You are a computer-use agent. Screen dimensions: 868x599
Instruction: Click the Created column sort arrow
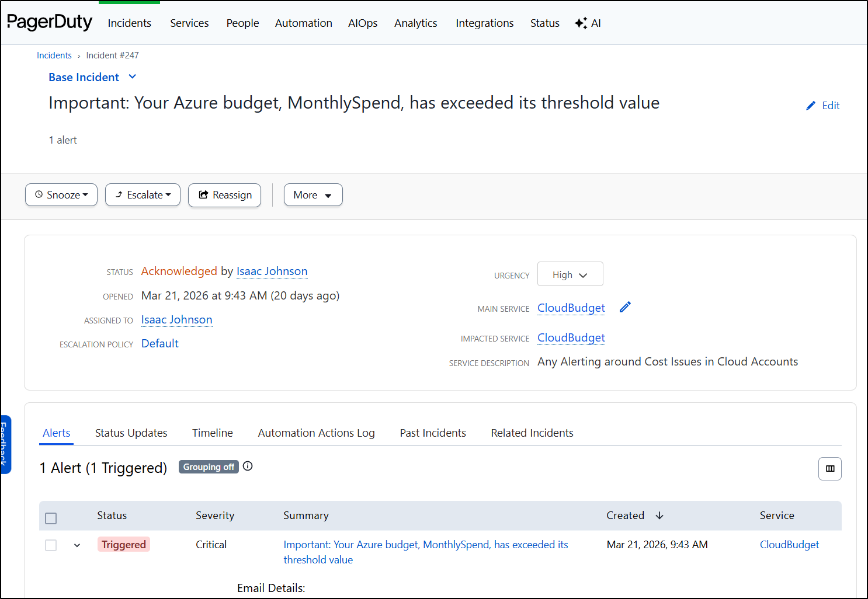point(659,516)
